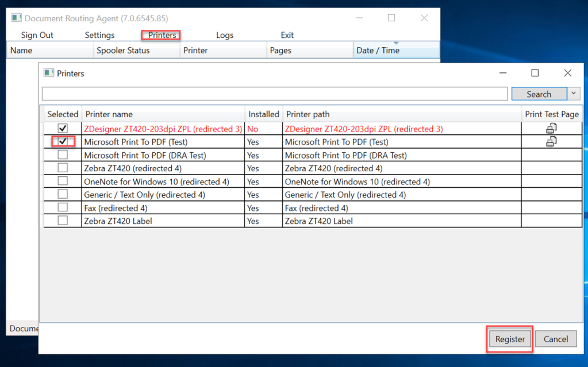The image size is (588, 367).
Task: Open the Settings menu
Action: pos(99,35)
